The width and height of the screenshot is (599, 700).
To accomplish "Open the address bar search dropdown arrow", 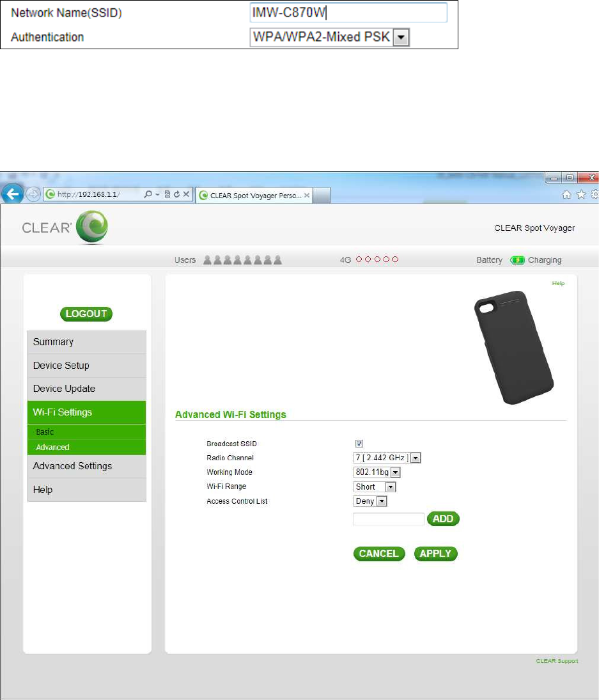I will coord(157,194).
